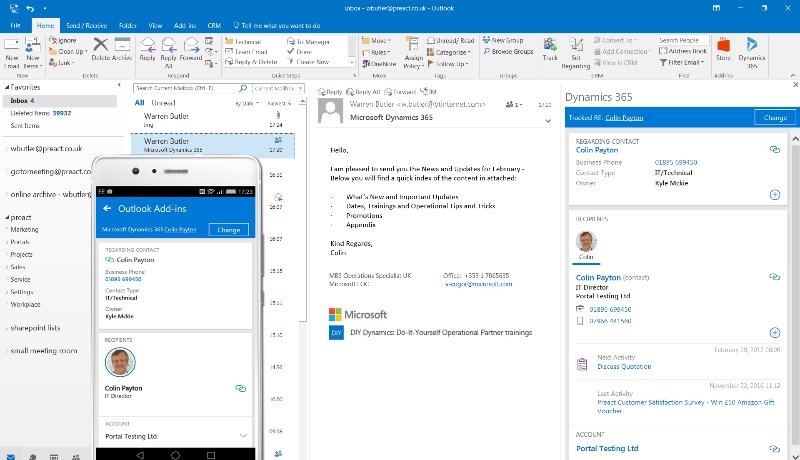Click the Change button on phone screen
This screenshot has height=460, width=800.
(229, 230)
